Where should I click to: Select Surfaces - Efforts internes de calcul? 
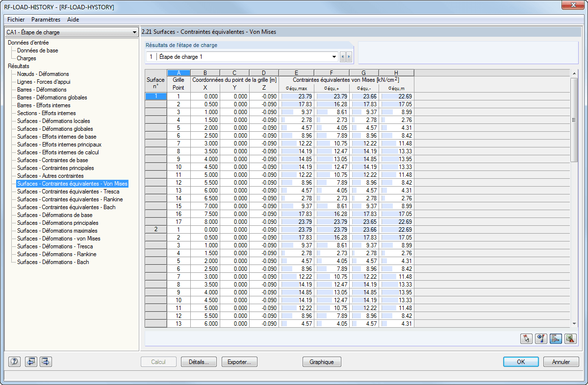point(58,152)
